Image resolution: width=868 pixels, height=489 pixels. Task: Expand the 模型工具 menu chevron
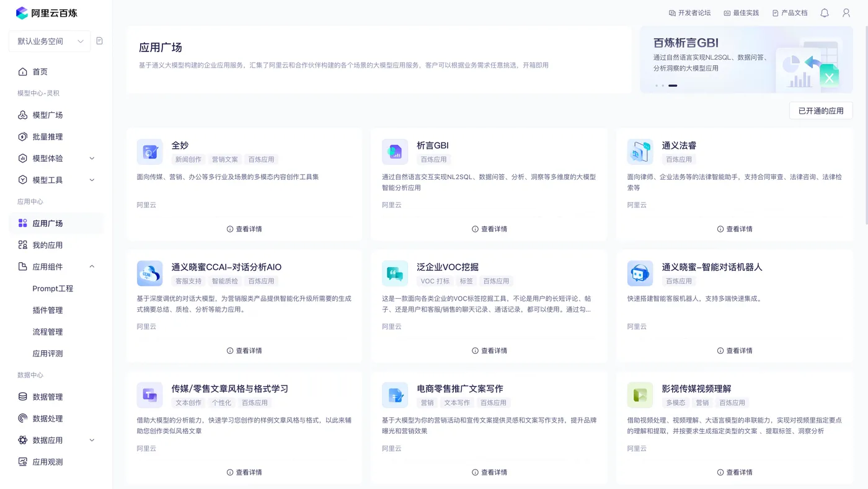[92, 180]
